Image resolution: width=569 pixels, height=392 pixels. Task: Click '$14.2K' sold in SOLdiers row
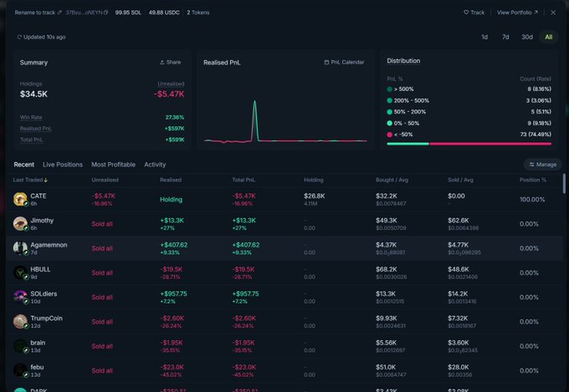[458, 293]
